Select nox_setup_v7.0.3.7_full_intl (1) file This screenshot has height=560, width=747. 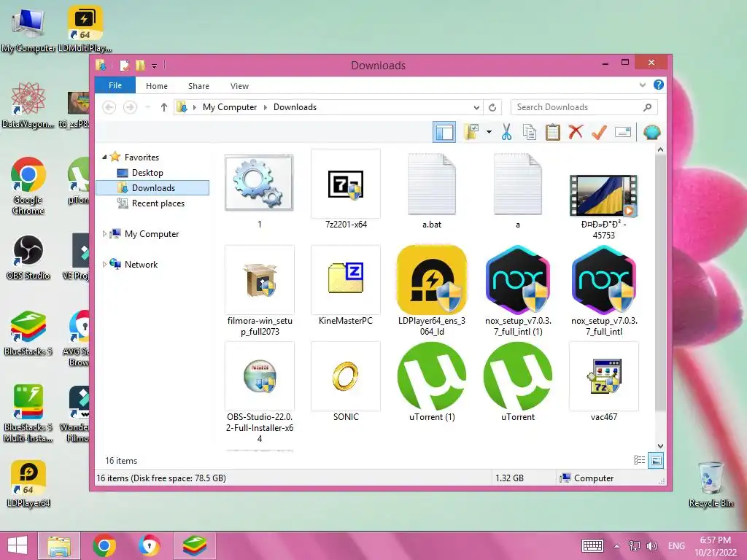point(518,291)
